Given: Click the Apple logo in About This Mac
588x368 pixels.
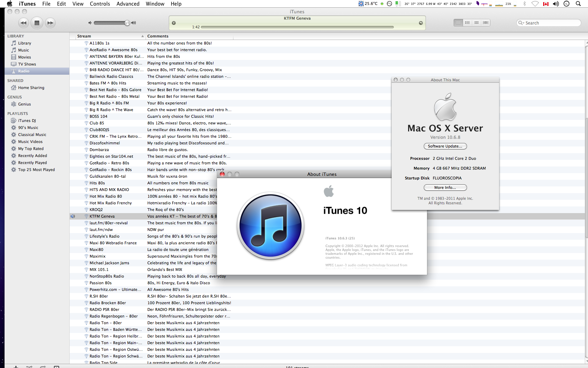Looking at the screenshot, I should (446, 107).
